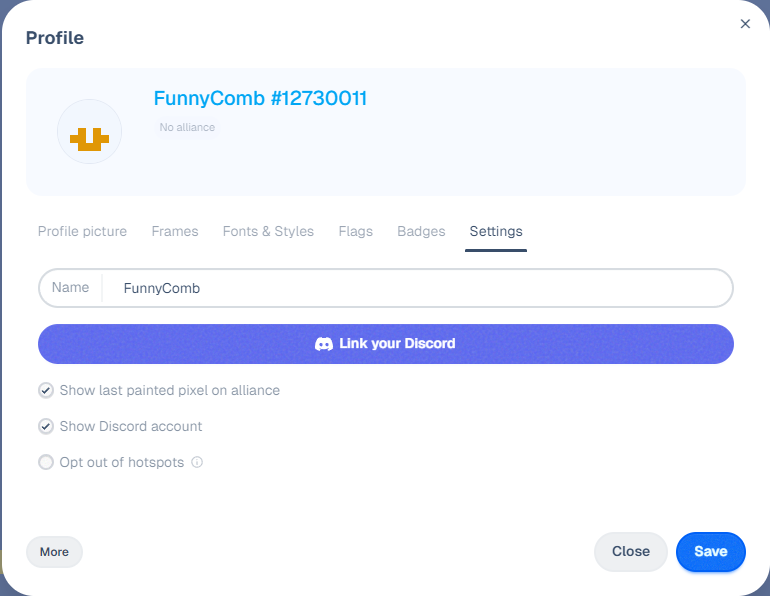This screenshot has height=596, width=770.
Task: Click Link your Discord button
Action: pyautogui.click(x=386, y=344)
